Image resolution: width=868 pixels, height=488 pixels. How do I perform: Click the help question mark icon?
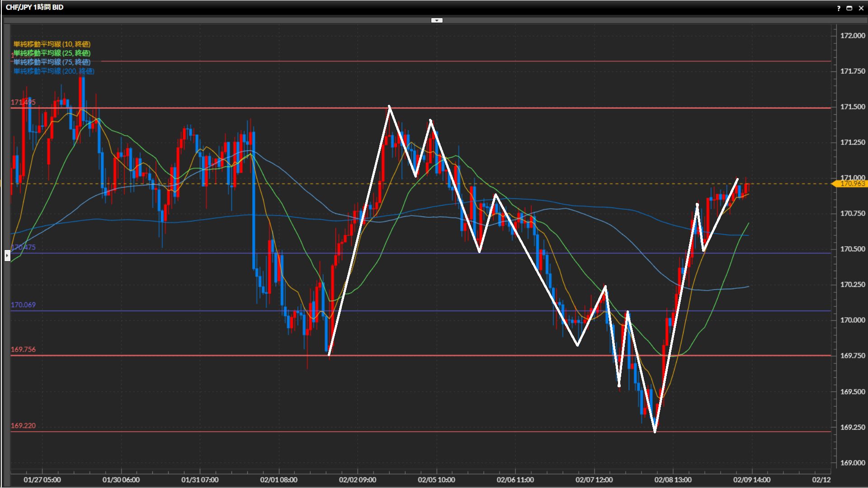click(x=839, y=8)
